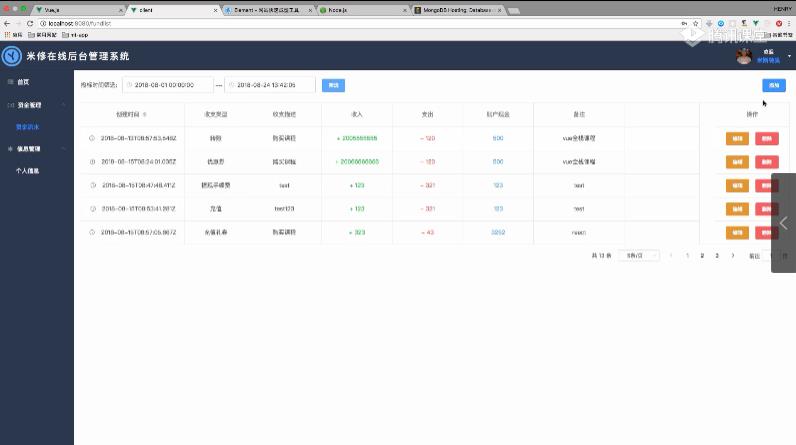This screenshot has height=445, width=796.
Task: Switch to the MongoDB Hosting browser tab
Action: (455, 8)
